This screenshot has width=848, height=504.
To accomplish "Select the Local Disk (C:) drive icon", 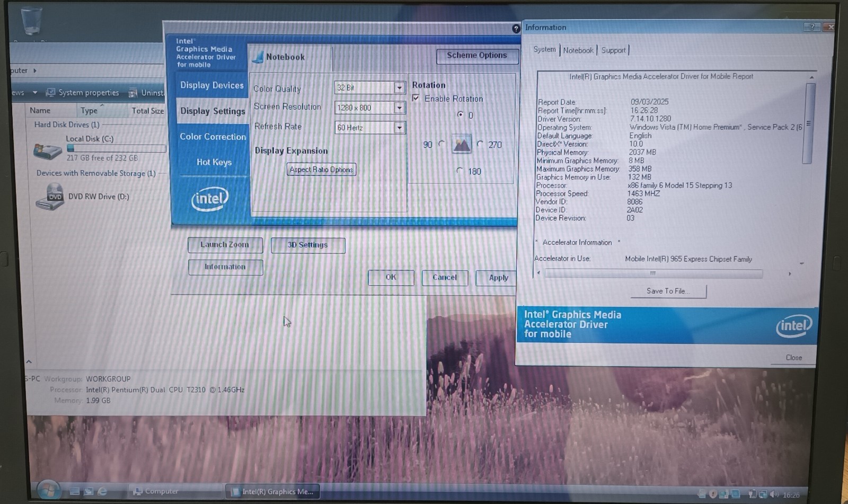I will click(48, 151).
